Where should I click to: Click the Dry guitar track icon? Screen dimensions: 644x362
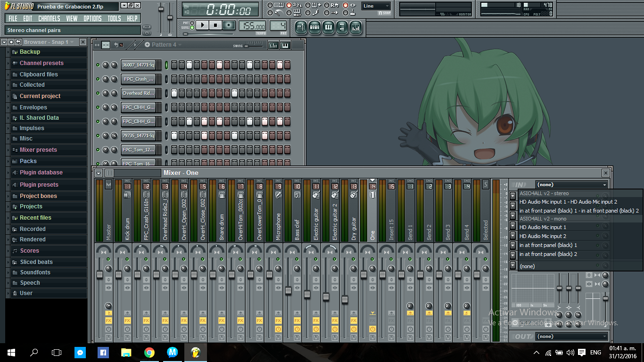click(354, 195)
